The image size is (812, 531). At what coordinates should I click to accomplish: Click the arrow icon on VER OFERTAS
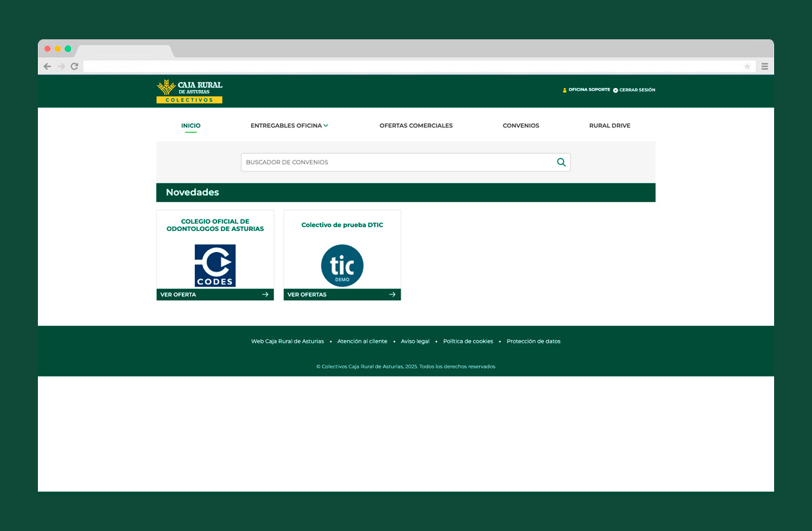pyautogui.click(x=392, y=294)
